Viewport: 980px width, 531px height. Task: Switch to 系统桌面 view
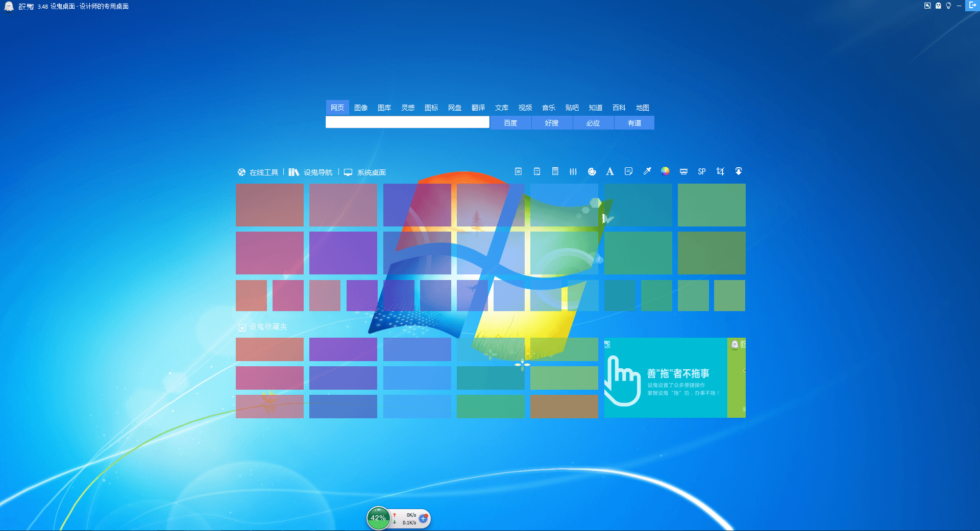point(365,172)
